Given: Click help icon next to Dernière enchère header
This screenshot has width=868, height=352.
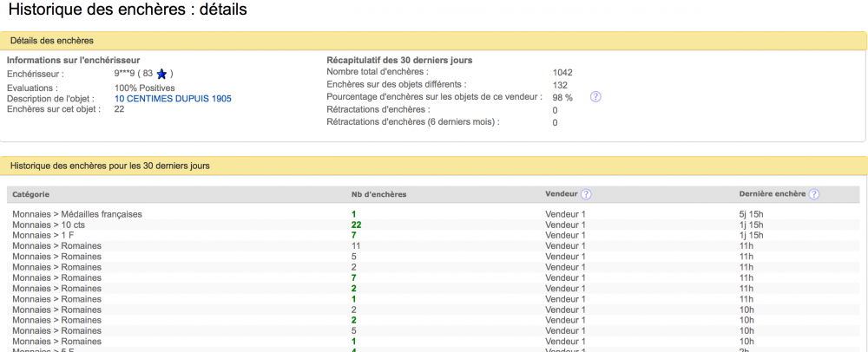Looking at the screenshot, I should pyautogui.click(x=814, y=194).
